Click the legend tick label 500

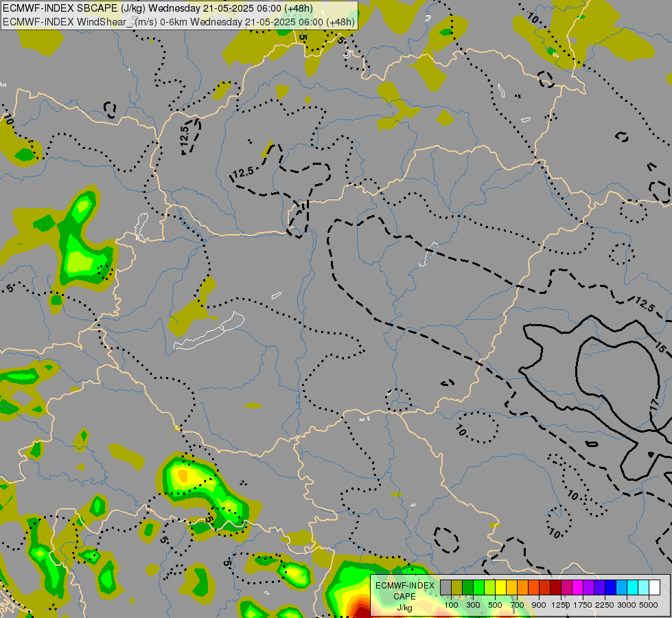[x=495, y=605]
